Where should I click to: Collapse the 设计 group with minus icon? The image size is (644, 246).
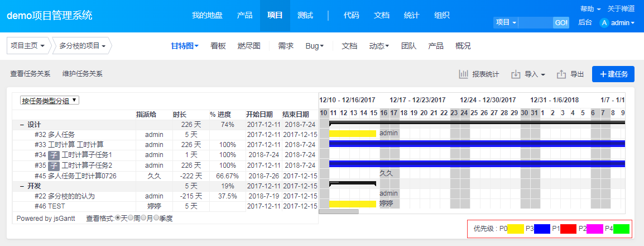point(22,125)
